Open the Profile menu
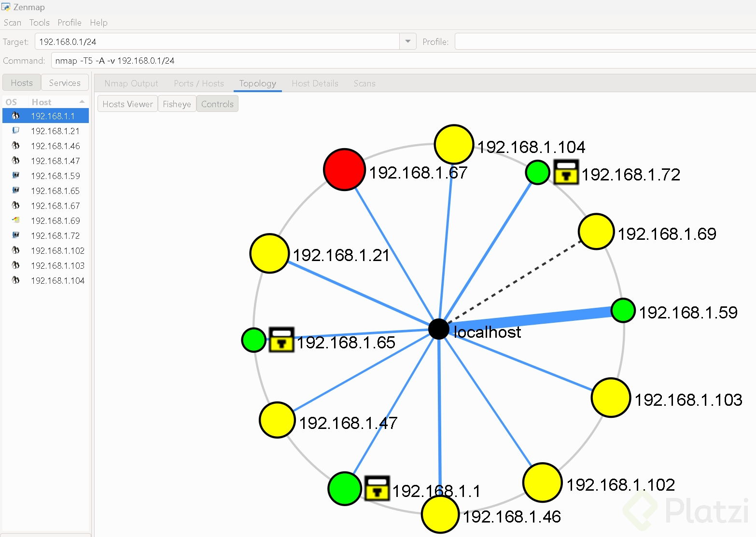This screenshot has width=756, height=537. coord(70,23)
